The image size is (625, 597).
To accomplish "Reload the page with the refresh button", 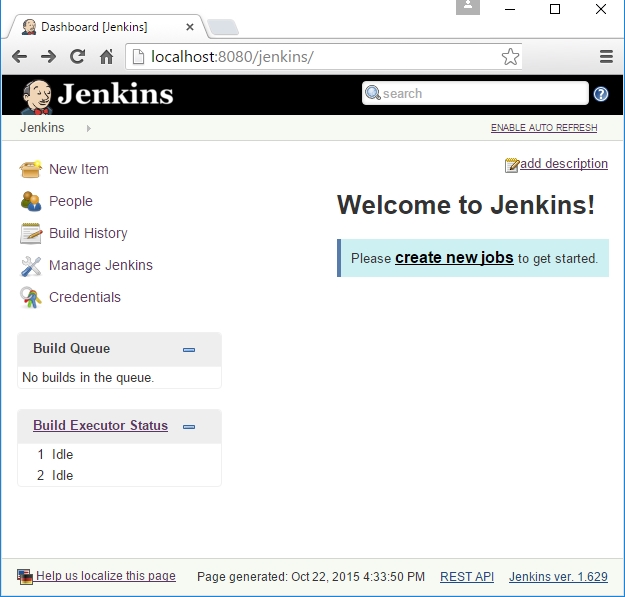I will 77,57.
